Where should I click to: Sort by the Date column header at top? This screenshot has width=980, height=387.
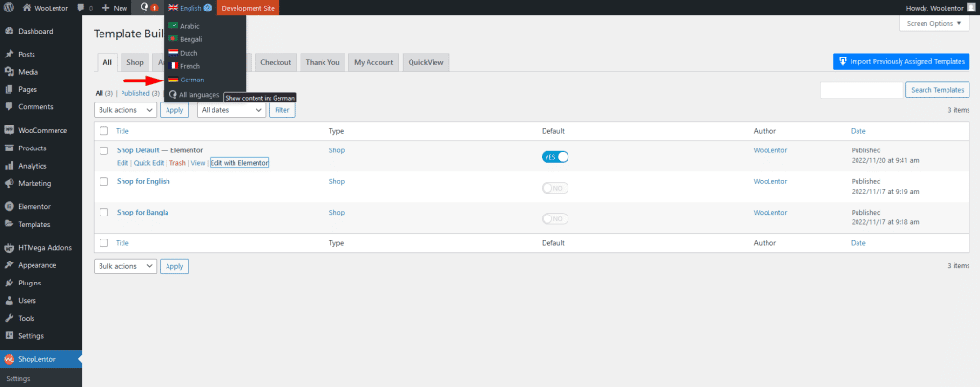pyautogui.click(x=858, y=131)
